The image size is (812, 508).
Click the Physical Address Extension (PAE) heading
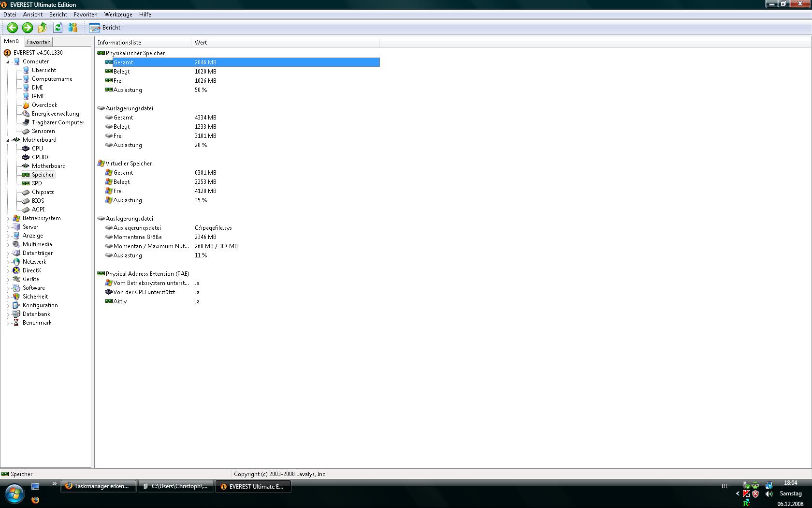coord(147,274)
